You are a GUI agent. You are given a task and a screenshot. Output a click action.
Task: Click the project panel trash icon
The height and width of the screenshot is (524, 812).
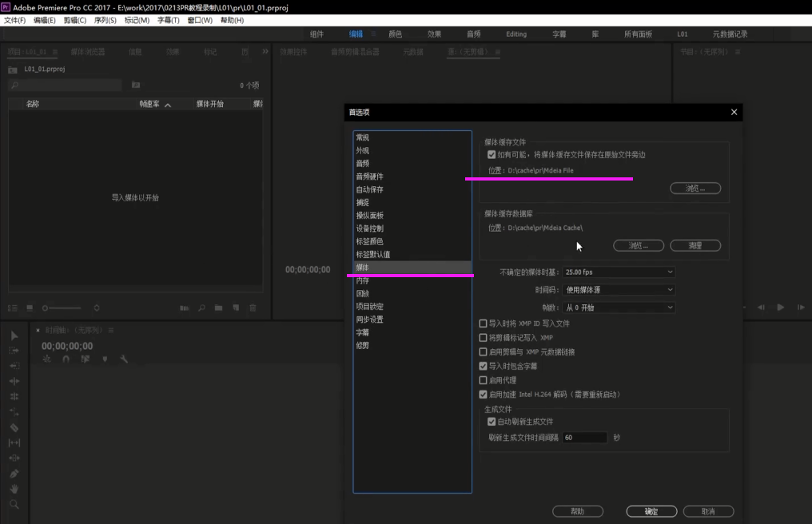point(253,308)
